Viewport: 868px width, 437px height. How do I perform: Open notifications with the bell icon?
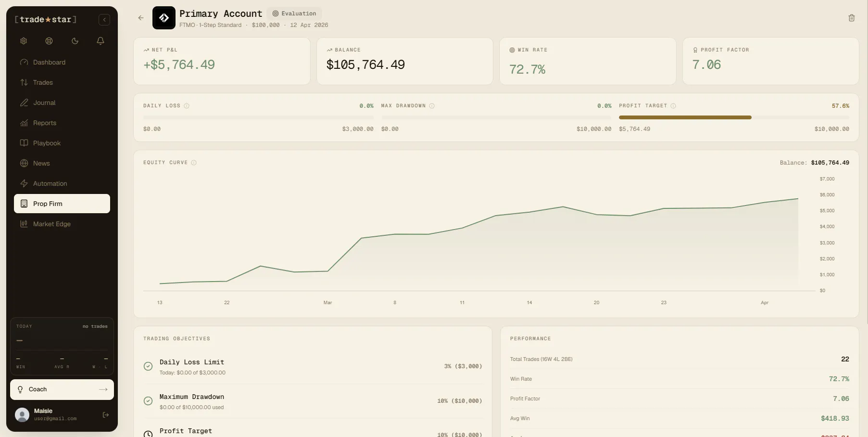pyautogui.click(x=101, y=41)
